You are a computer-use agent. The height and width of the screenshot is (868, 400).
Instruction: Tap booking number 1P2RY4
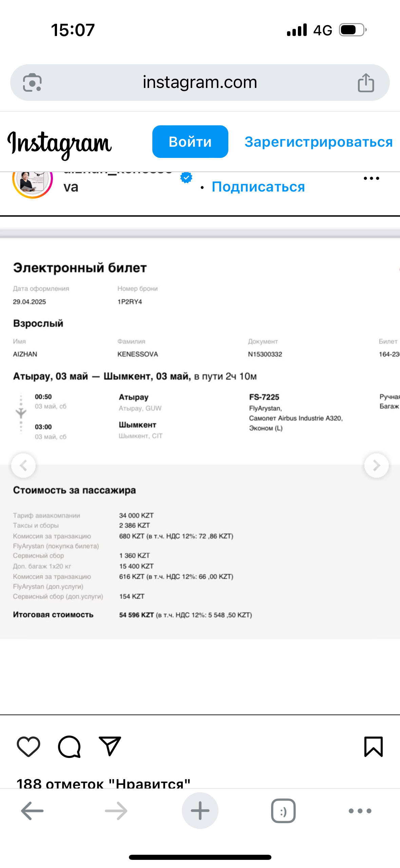point(130,302)
